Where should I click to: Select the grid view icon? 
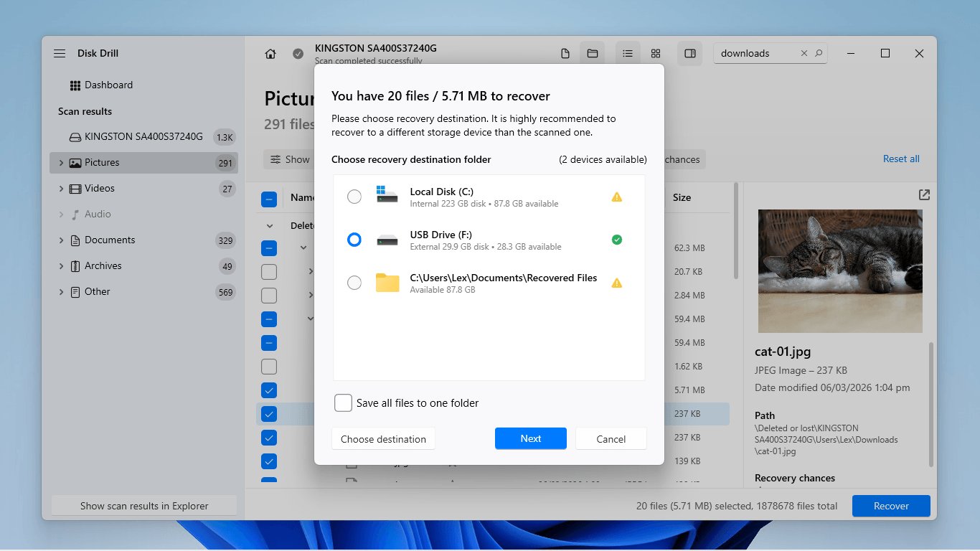click(x=656, y=54)
